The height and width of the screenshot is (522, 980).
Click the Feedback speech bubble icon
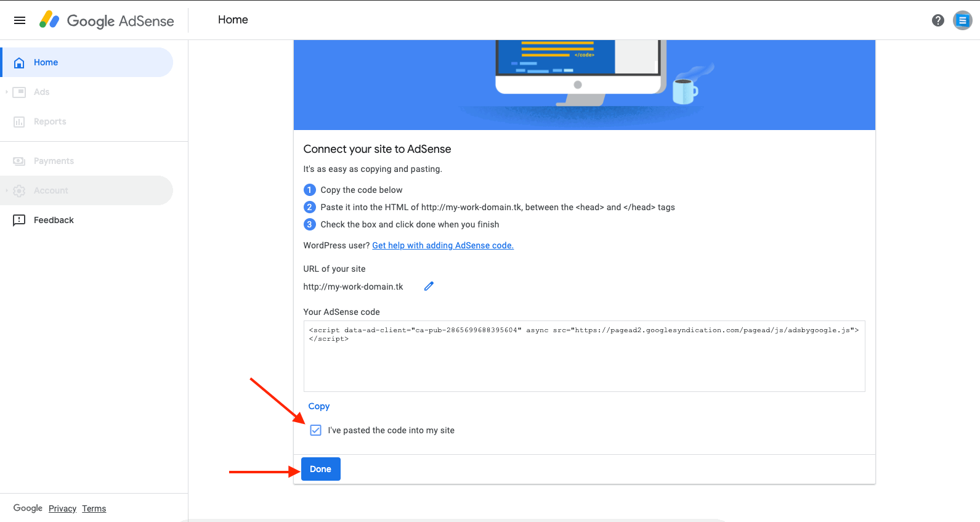[x=19, y=220]
